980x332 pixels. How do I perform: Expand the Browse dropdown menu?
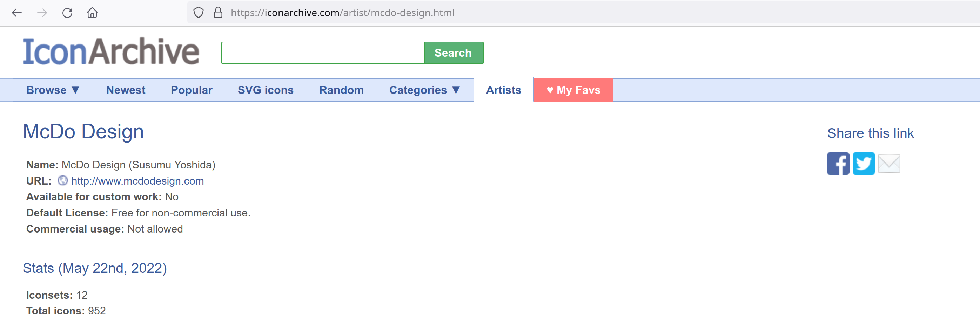click(53, 90)
